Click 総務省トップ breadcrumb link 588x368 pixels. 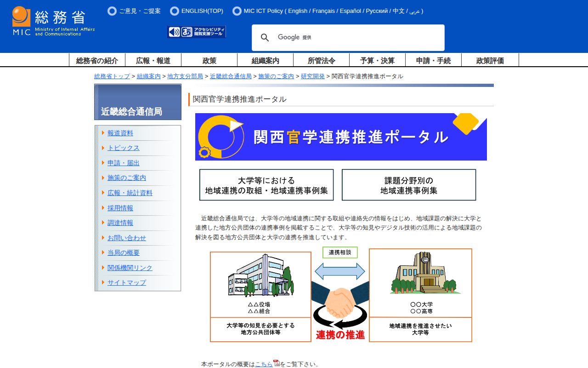112,76
